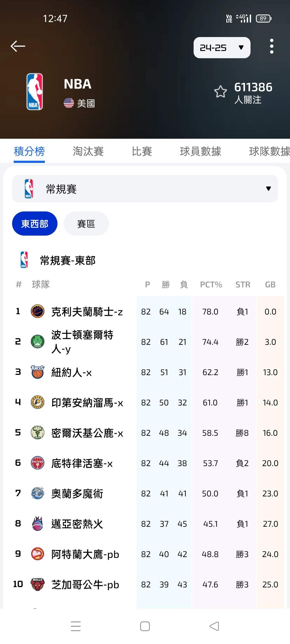Tap the Boston Celtics team logo
The height and width of the screenshot is (644, 290).
pos(38,342)
